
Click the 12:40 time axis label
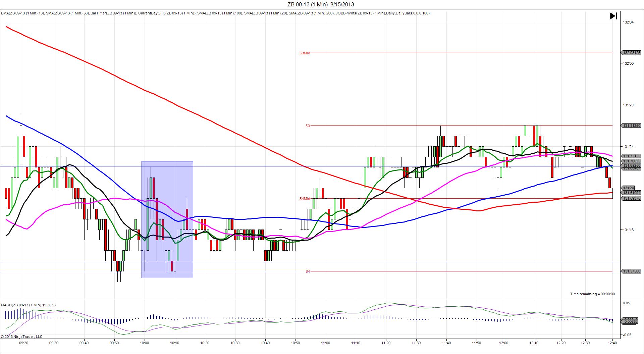pyautogui.click(x=613, y=343)
